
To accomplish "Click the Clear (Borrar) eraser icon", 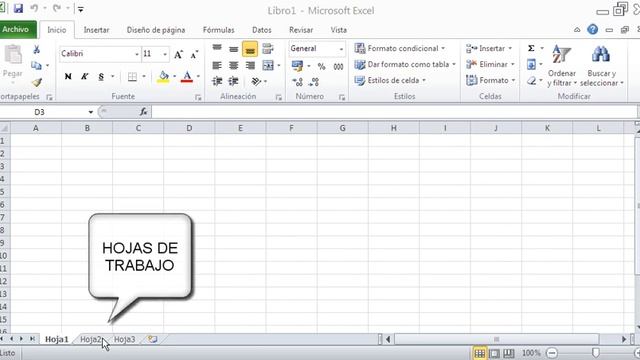I will [x=531, y=80].
